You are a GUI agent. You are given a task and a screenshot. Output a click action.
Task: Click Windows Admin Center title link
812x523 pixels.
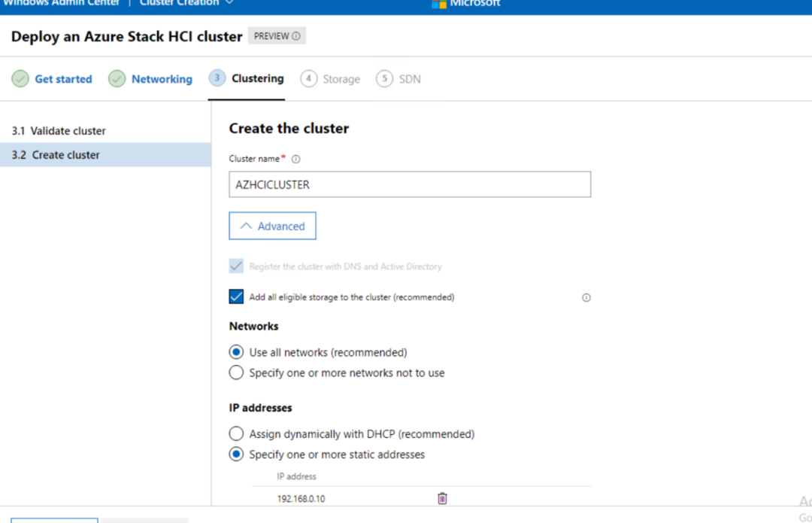pos(61,3)
